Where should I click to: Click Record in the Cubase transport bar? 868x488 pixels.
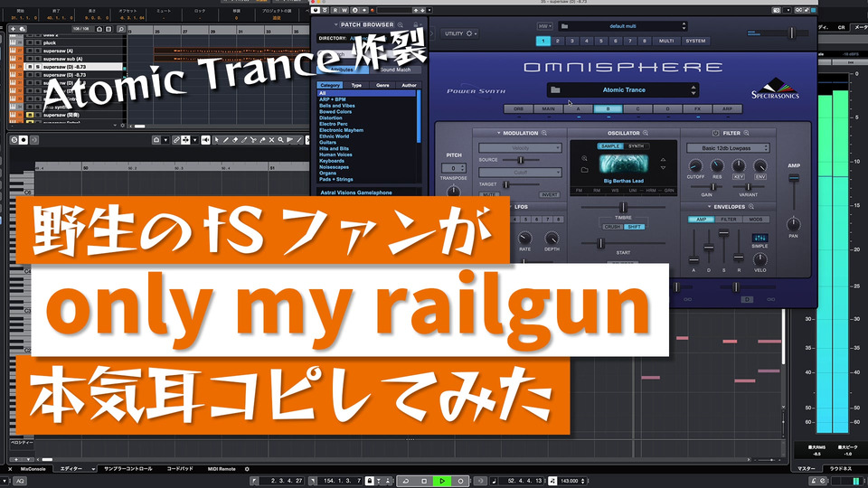click(460, 481)
